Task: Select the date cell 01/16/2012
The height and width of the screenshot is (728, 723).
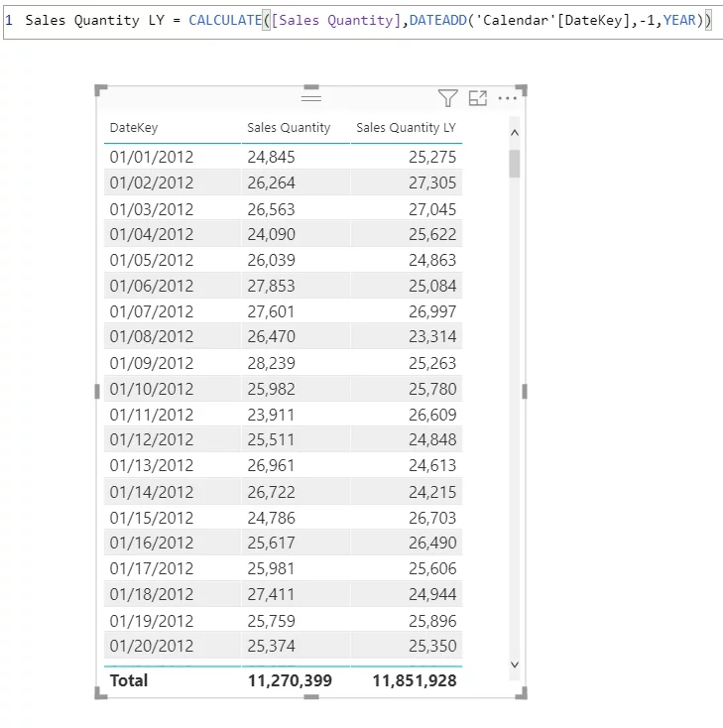Action: point(152,543)
